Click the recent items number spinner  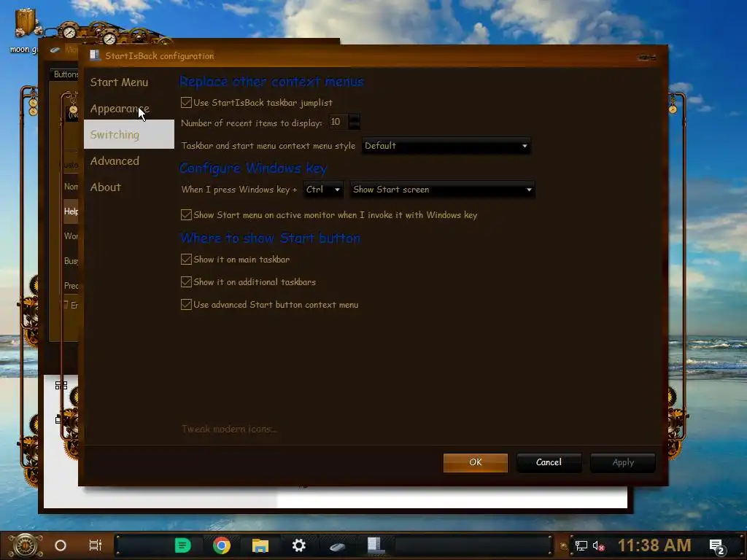coord(354,122)
